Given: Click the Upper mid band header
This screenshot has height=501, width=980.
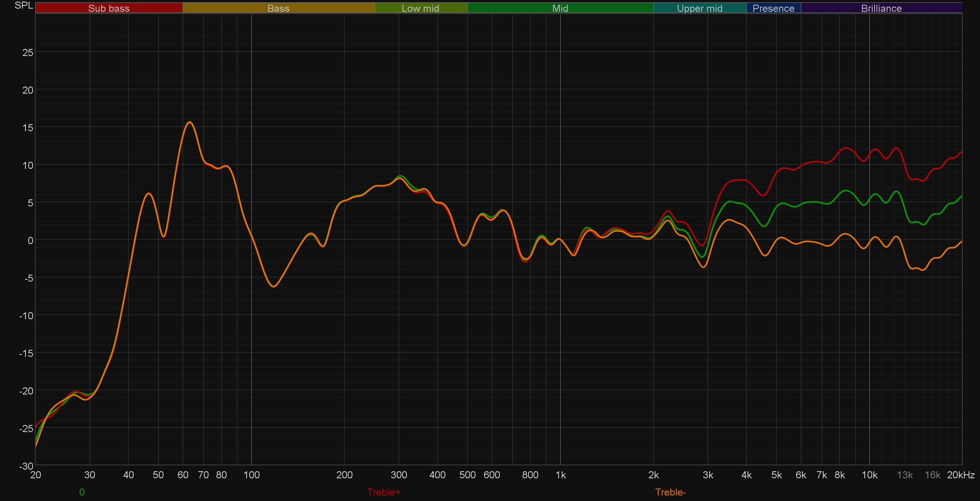Looking at the screenshot, I should (699, 8).
